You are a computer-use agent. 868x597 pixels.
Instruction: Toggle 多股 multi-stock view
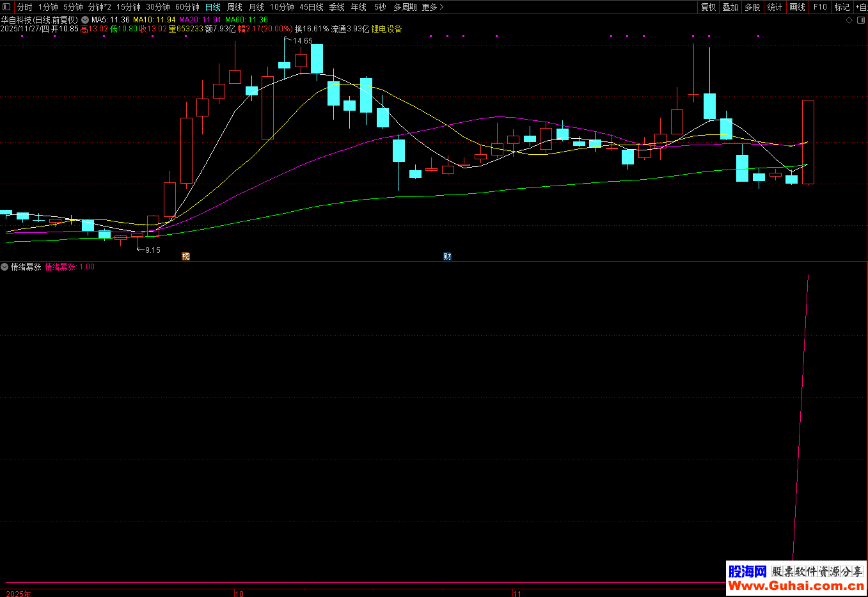tap(752, 7)
